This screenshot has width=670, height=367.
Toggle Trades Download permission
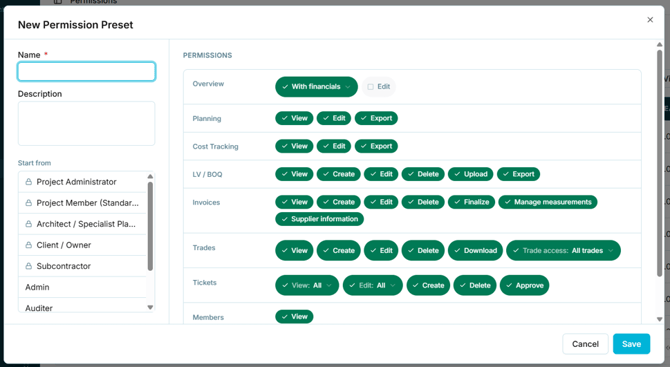click(475, 250)
